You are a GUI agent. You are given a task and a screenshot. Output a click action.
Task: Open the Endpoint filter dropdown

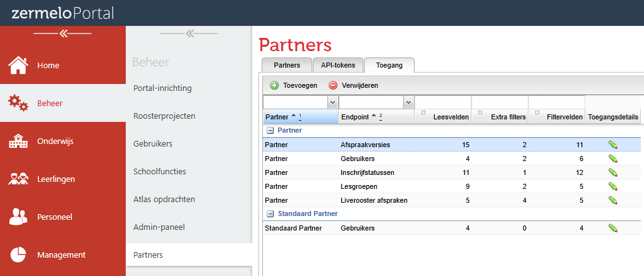[x=408, y=102]
